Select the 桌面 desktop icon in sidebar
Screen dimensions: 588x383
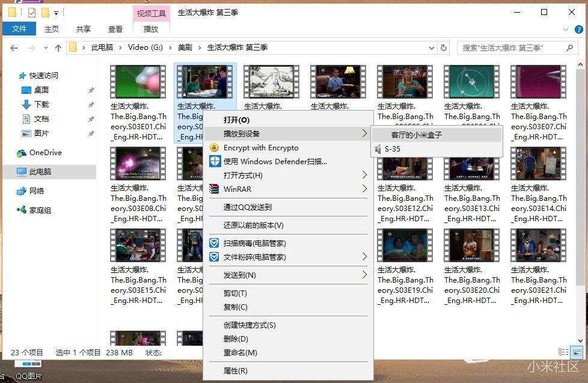click(26, 90)
